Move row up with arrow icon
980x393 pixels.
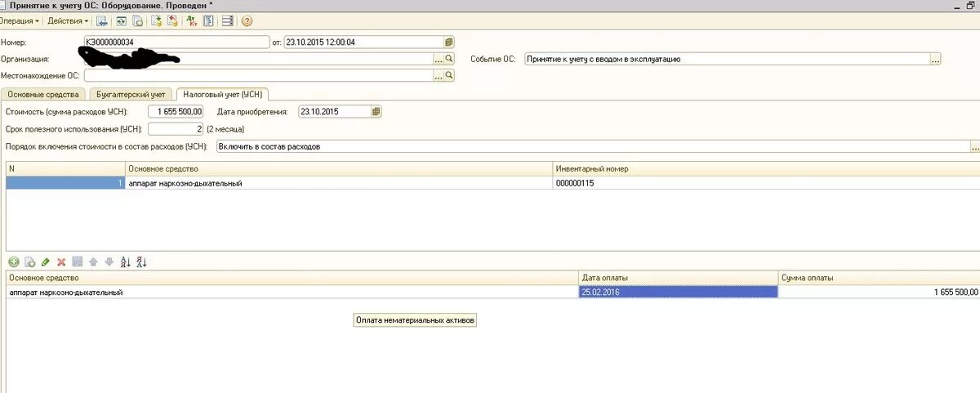(x=93, y=262)
